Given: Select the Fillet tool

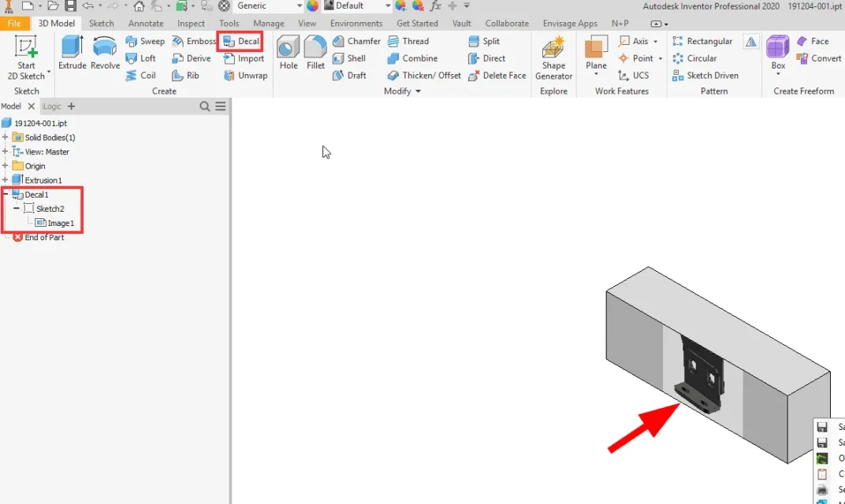Looking at the screenshot, I should click(316, 52).
